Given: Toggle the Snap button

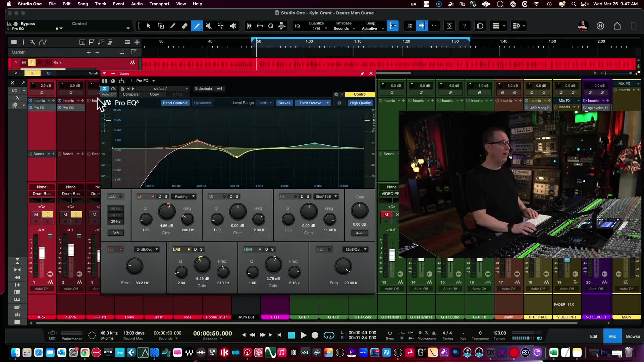Looking at the screenshot, I should click(x=393, y=26).
